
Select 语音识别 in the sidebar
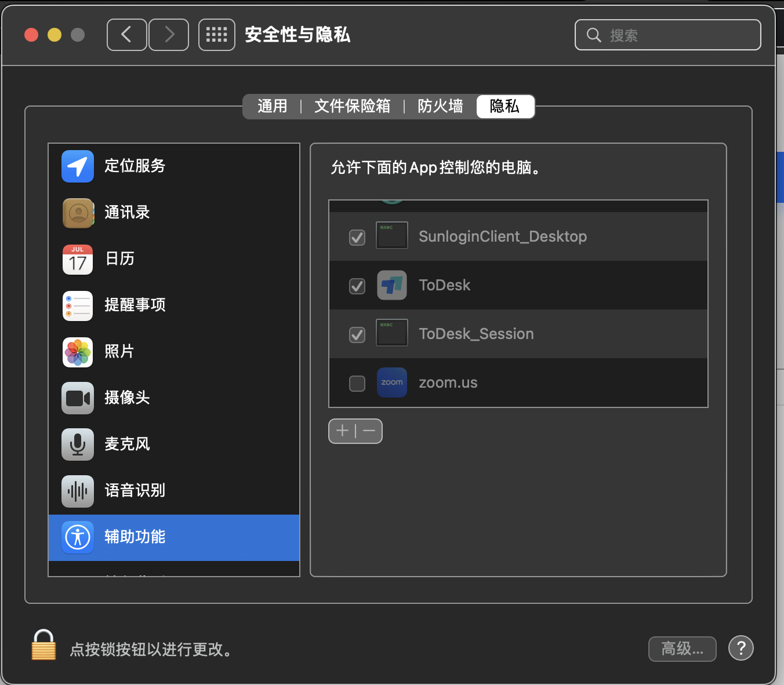point(174,491)
